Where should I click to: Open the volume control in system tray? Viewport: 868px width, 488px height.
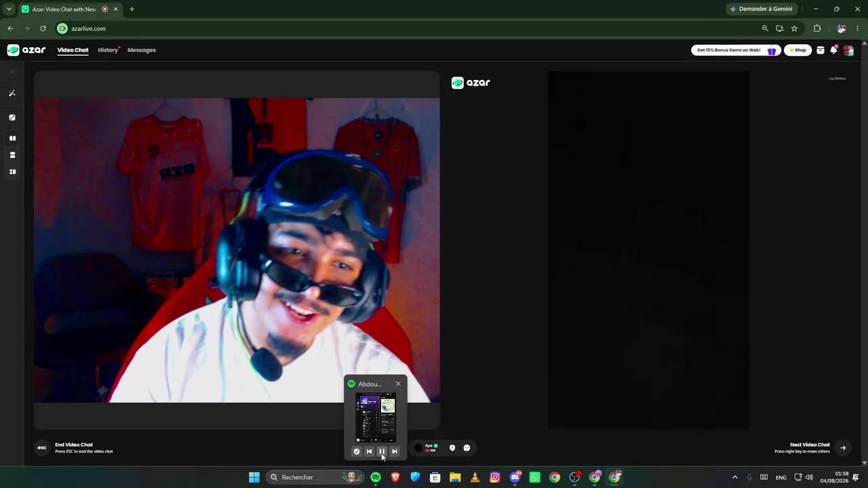click(x=809, y=477)
